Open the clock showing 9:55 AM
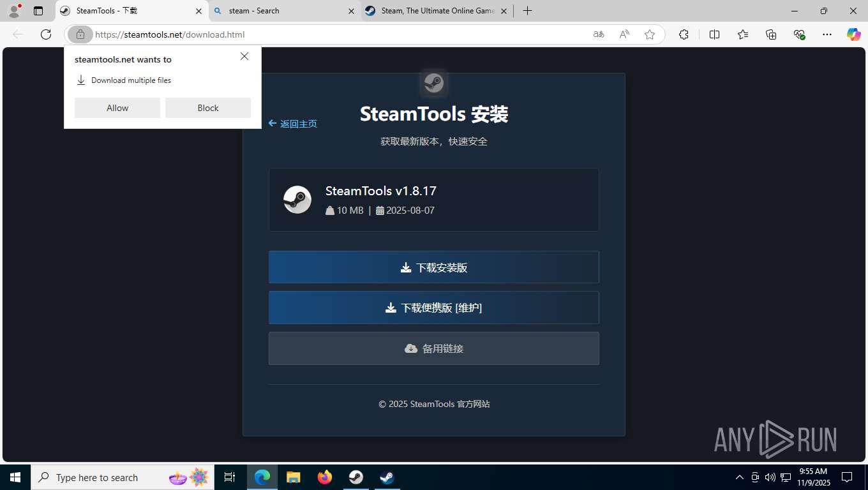The width and height of the screenshot is (868, 490). coord(813,477)
